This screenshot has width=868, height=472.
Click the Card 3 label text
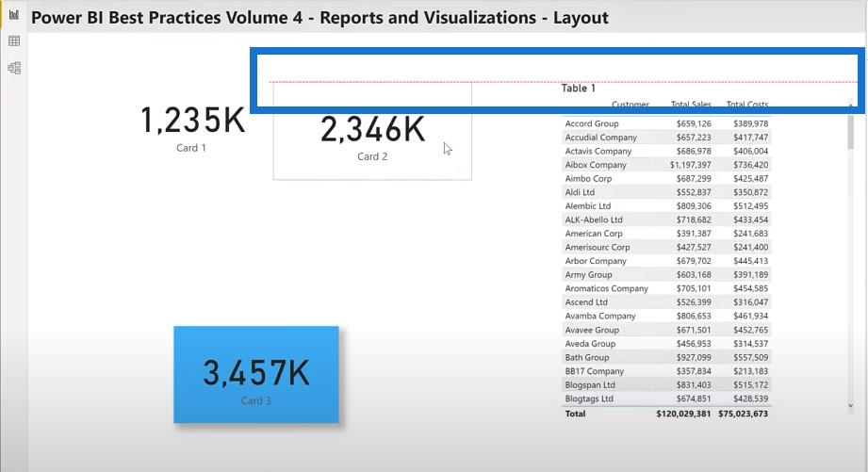[x=255, y=400]
